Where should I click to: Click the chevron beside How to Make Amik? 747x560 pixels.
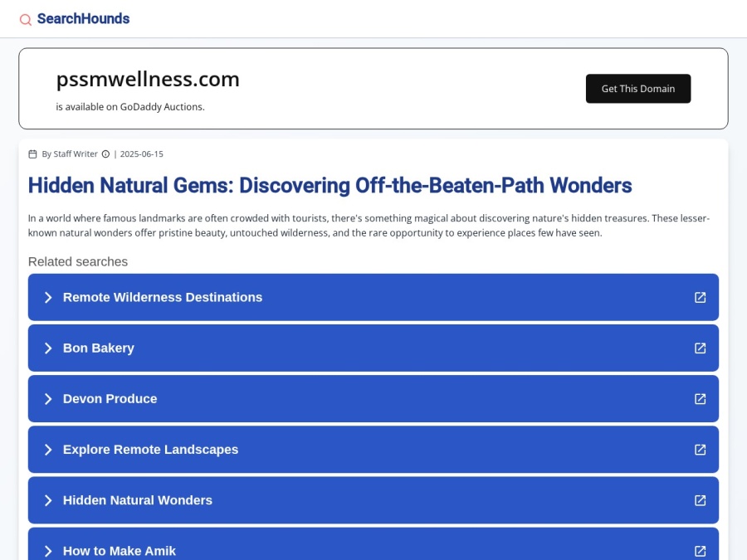(47, 551)
